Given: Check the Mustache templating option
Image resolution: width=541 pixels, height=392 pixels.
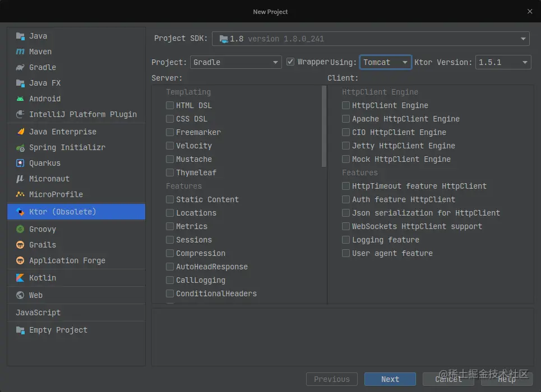Looking at the screenshot, I should point(170,159).
